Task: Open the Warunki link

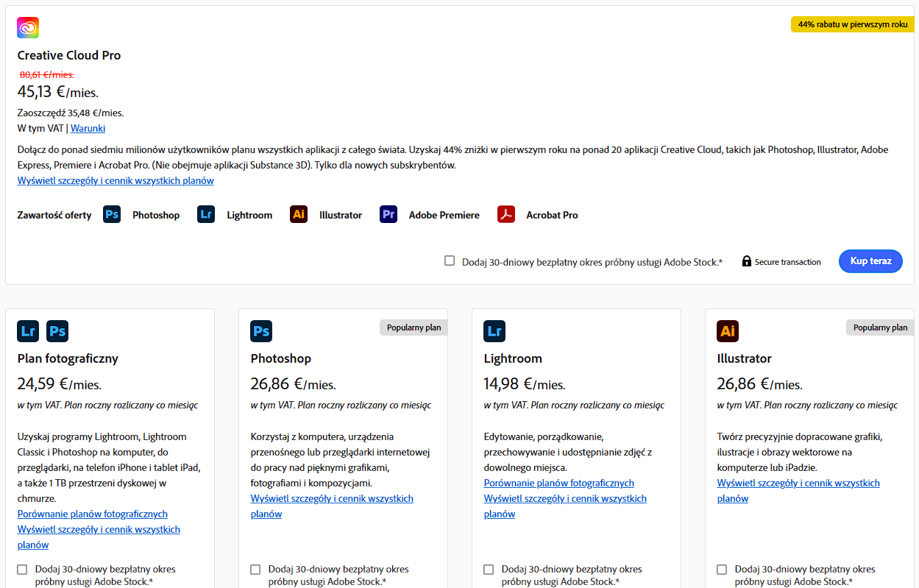Action: [x=88, y=128]
